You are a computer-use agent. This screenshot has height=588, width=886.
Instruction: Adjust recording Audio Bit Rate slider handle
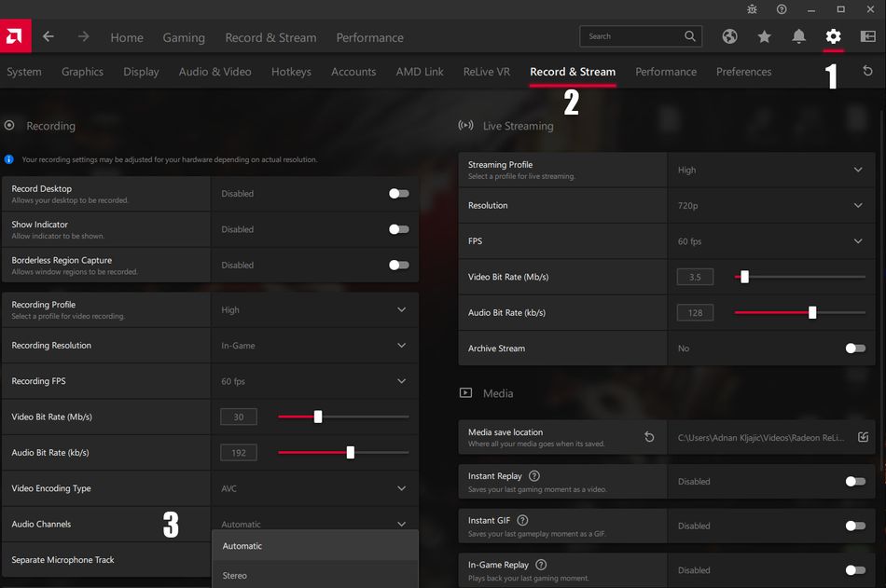tap(351, 452)
